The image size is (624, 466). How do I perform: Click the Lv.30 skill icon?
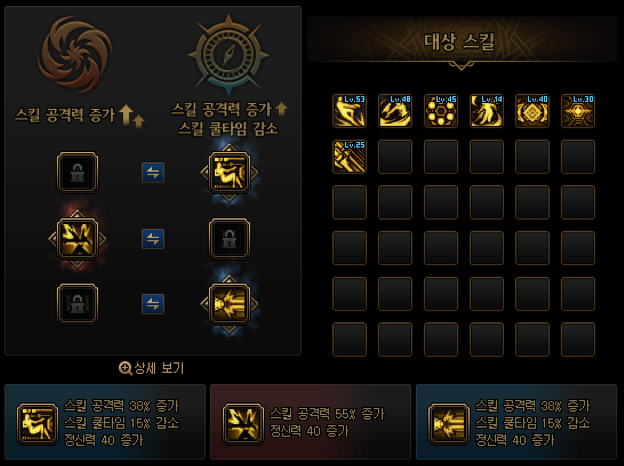578,111
